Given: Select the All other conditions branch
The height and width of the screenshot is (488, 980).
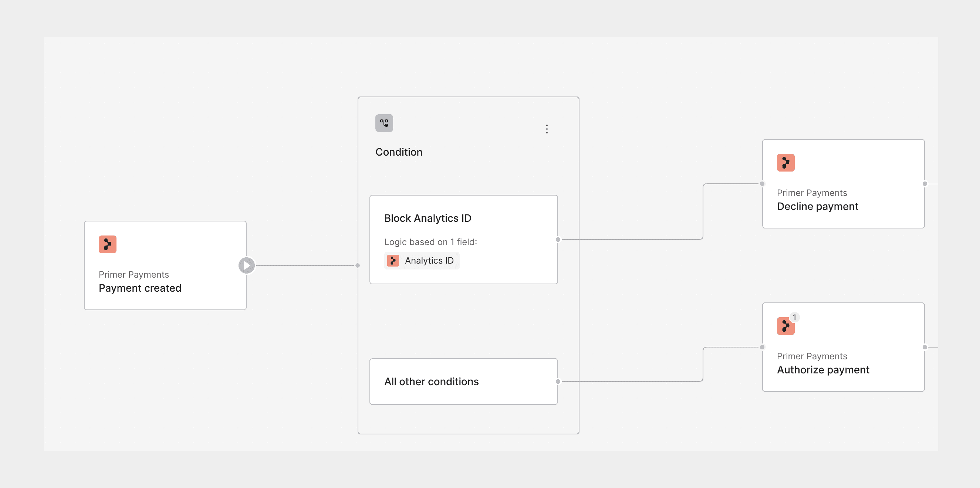Looking at the screenshot, I should (463, 382).
